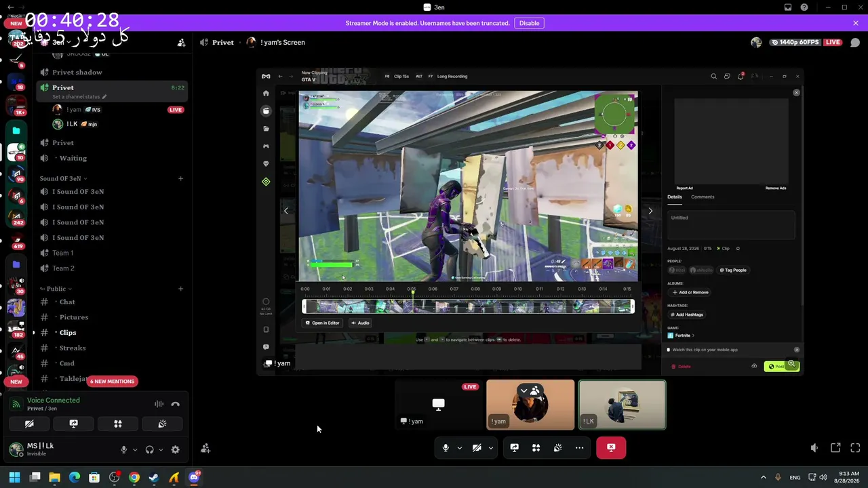
Task: Show the chat panel icon at top right
Action: (x=854, y=43)
